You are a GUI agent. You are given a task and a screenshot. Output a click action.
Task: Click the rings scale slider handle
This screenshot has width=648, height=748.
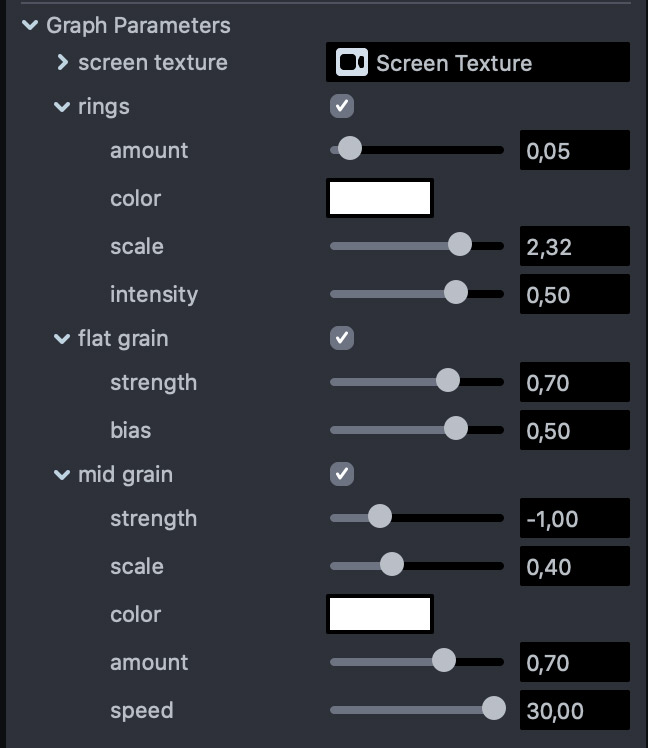click(460, 244)
